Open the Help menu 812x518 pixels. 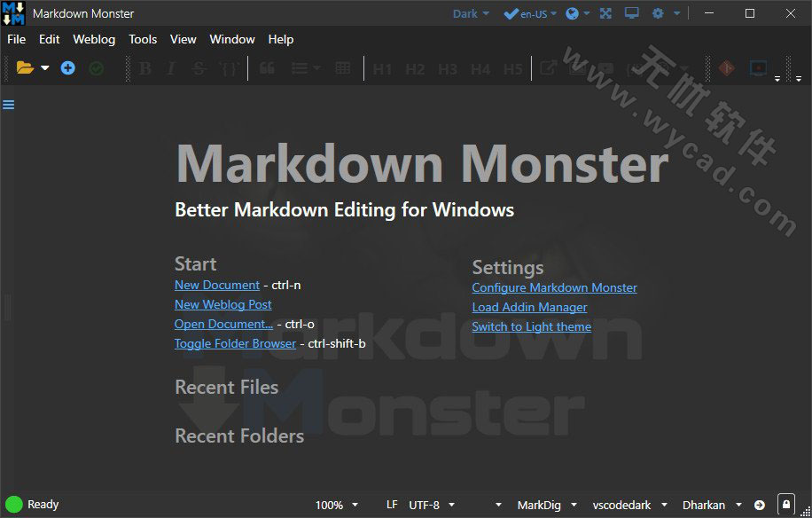point(281,39)
